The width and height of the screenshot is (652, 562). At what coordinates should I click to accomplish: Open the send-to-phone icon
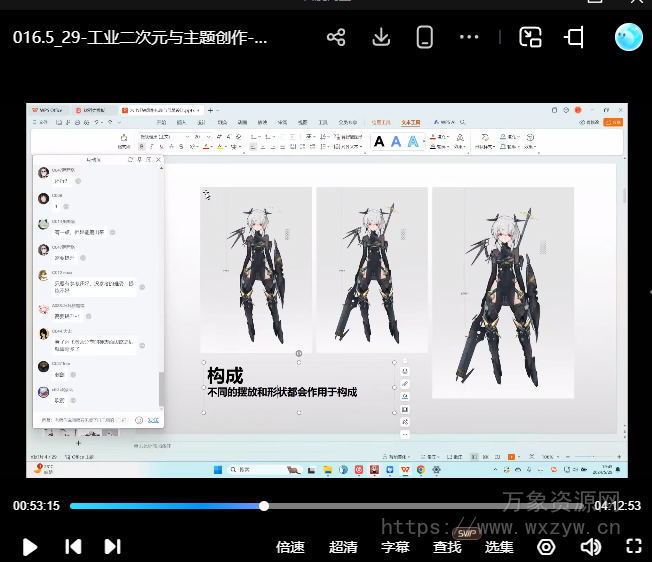point(425,38)
